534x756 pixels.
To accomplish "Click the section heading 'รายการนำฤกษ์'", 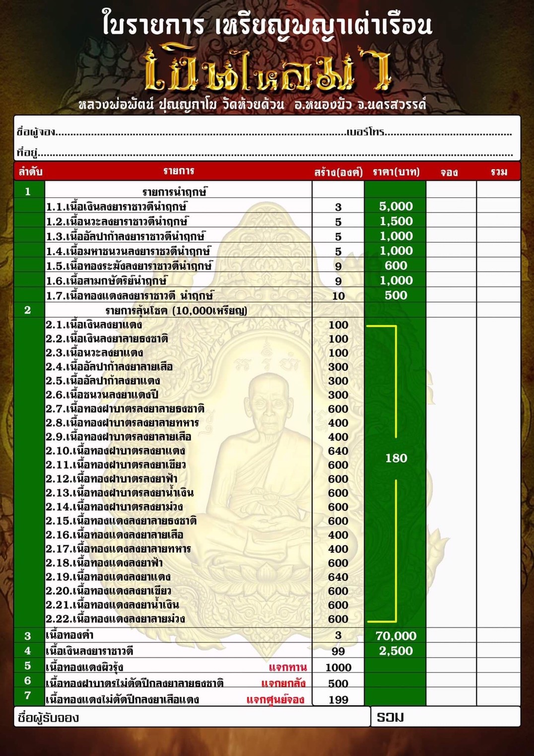I will pyautogui.click(x=175, y=192).
